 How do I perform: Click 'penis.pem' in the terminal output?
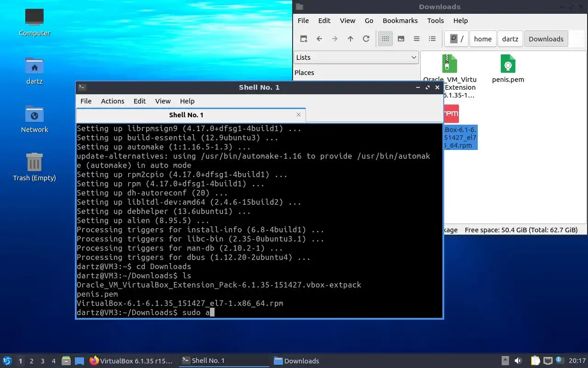[97, 294]
